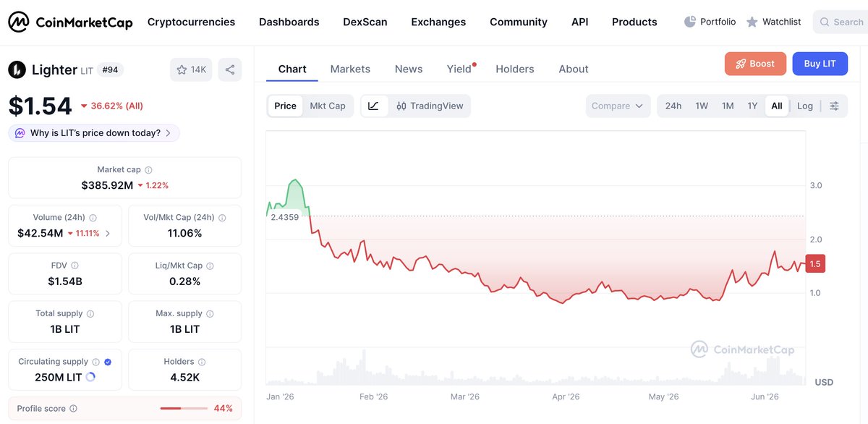Click the circulating supply verified badge
This screenshot has height=424, width=868.
[108, 362]
